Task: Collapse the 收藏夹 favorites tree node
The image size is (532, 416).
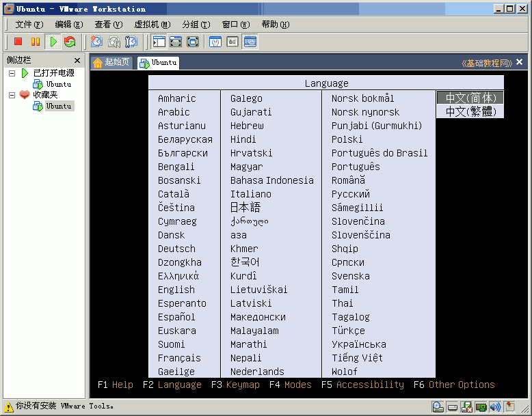Action: [x=12, y=95]
